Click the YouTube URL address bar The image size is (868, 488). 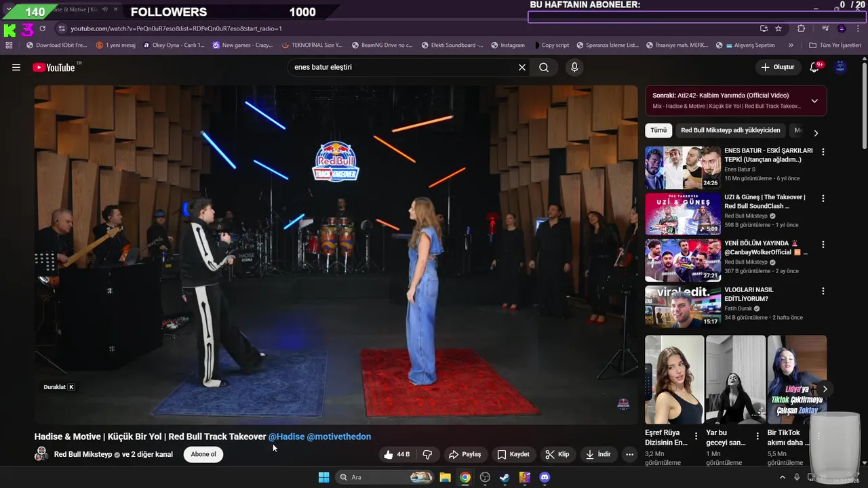pyautogui.click(x=407, y=28)
